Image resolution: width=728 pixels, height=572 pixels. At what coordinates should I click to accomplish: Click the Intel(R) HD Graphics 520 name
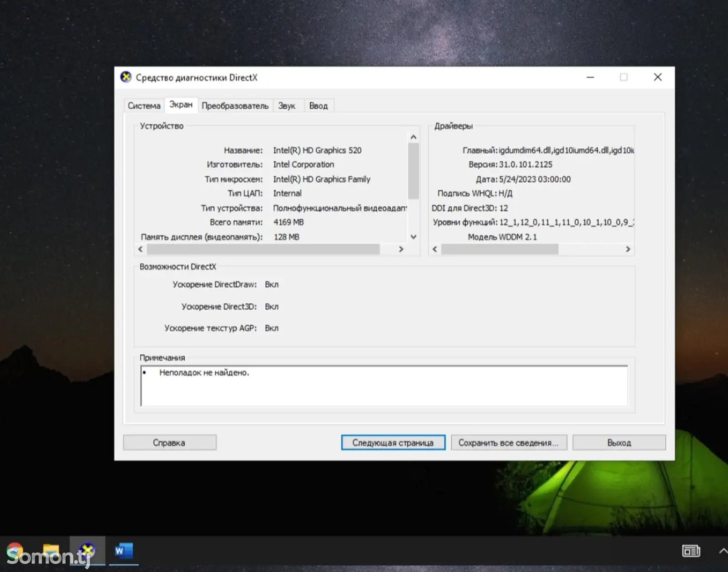(x=317, y=150)
